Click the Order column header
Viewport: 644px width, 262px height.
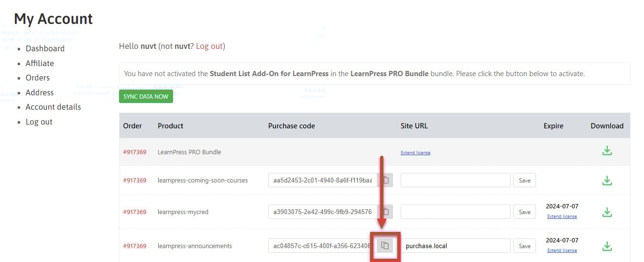(x=132, y=126)
